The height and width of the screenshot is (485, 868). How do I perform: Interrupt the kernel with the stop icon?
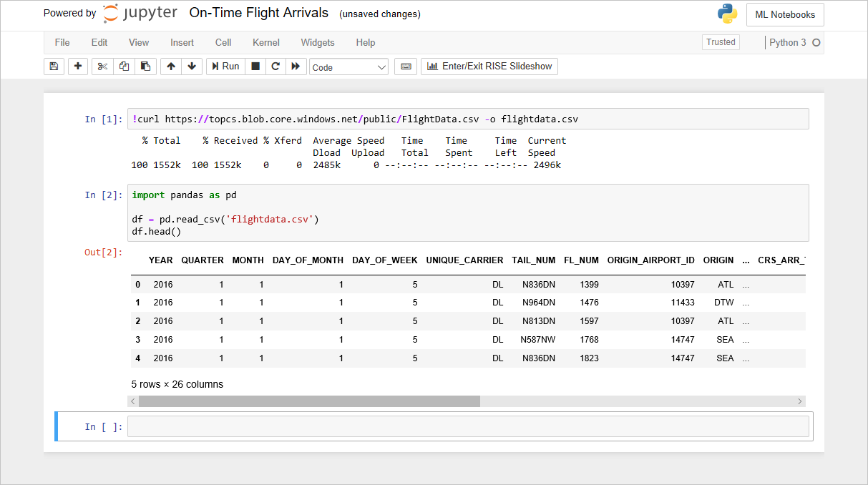pos(255,66)
